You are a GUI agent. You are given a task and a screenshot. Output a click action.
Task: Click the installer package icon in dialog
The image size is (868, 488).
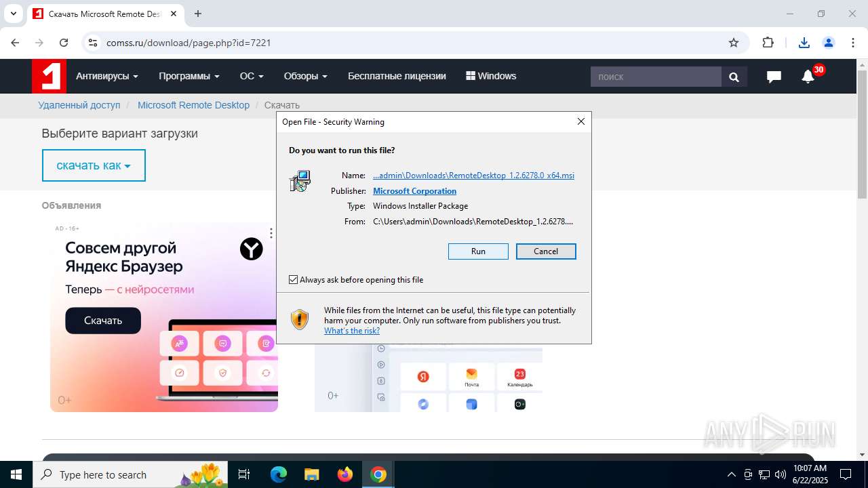point(300,181)
